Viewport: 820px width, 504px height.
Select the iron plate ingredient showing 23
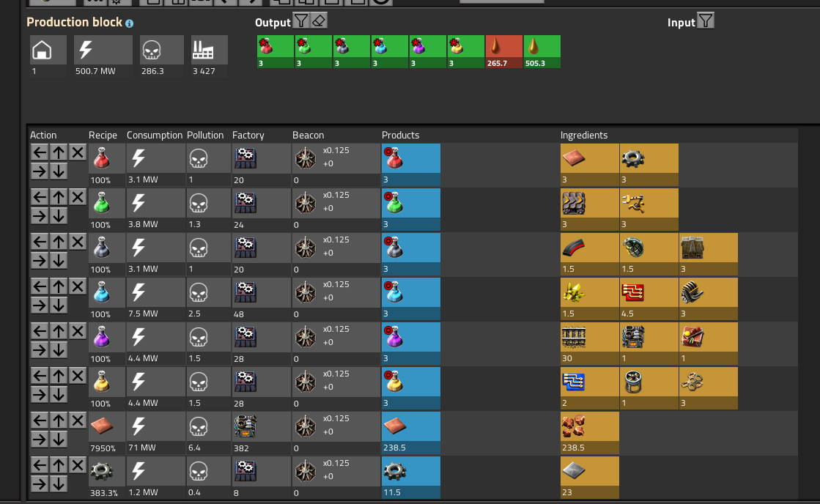coord(589,478)
